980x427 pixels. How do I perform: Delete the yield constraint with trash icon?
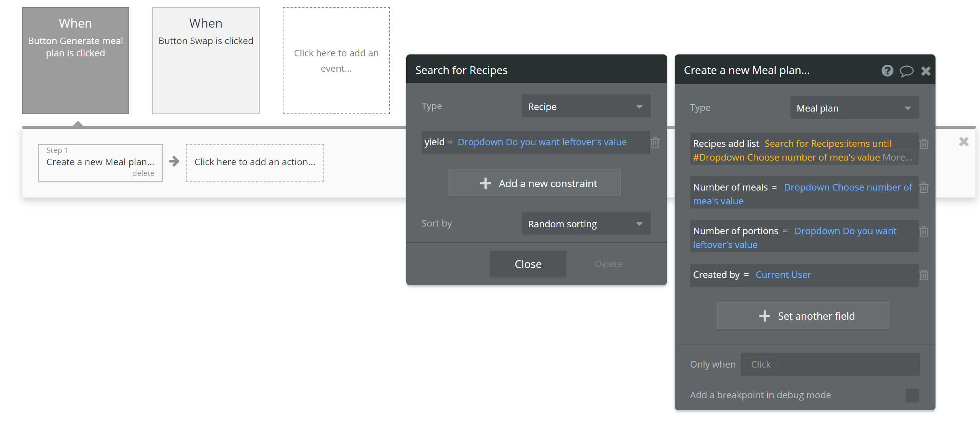[x=656, y=143]
